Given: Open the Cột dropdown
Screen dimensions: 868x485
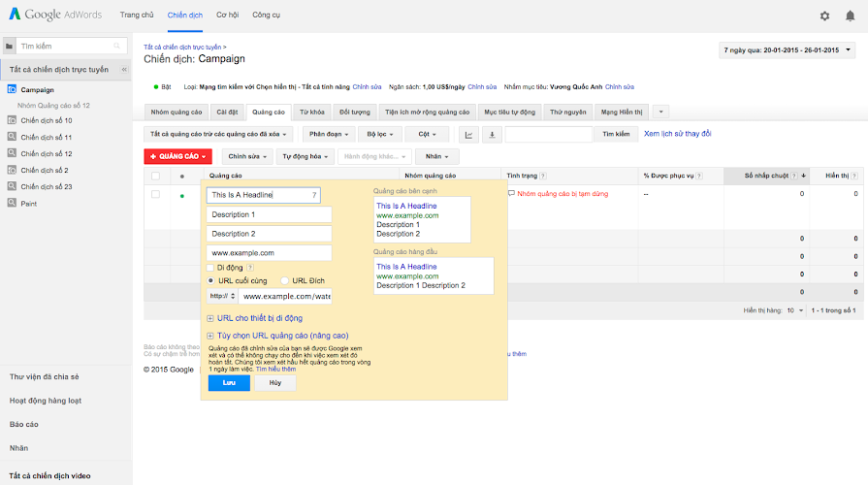Looking at the screenshot, I should coord(427,134).
